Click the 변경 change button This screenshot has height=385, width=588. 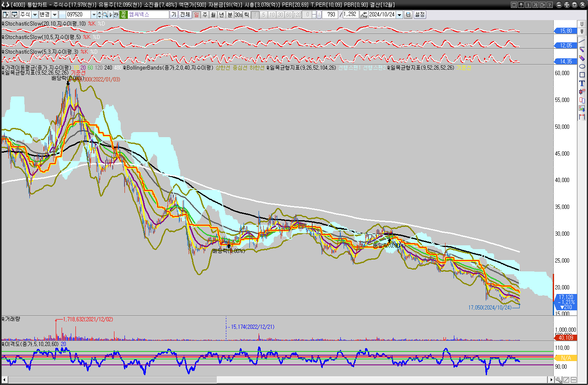45,15
